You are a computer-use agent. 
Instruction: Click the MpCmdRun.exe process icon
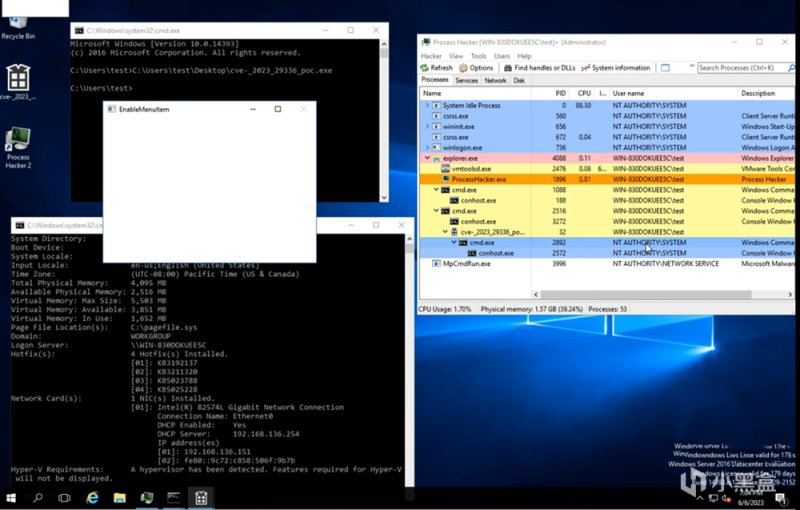tap(436, 264)
